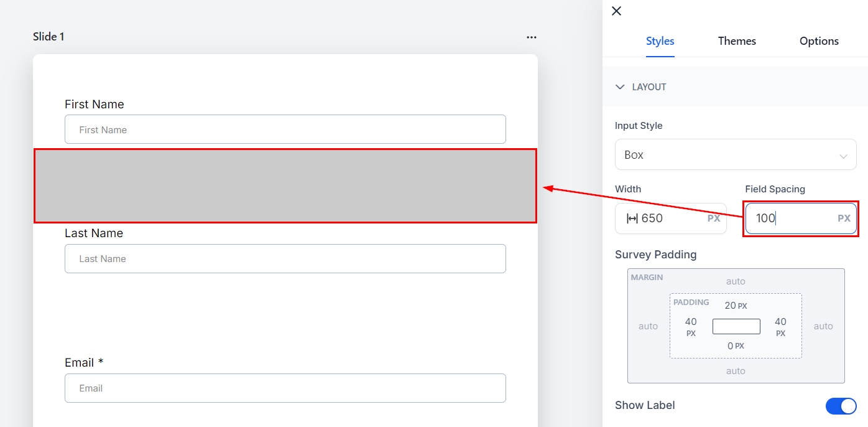The image size is (868, 427).
Task: Click the Width input field
Action: click(672, 218)
